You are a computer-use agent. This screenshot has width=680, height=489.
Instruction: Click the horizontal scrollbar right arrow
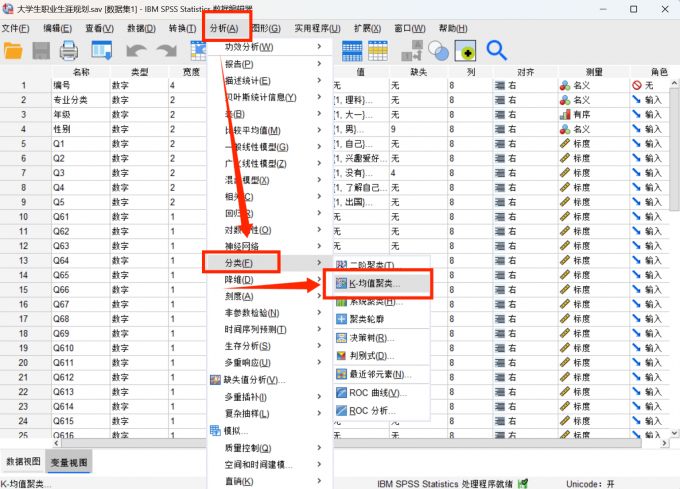point(664,443)
